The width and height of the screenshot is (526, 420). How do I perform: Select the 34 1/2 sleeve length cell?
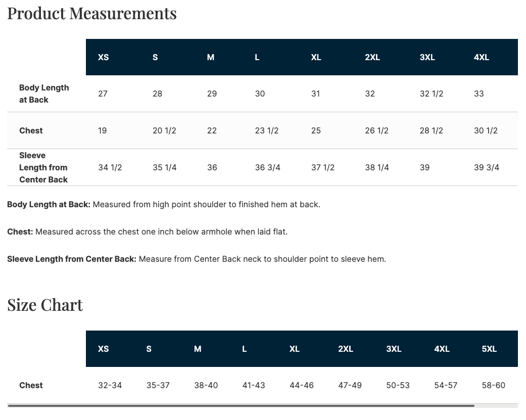point(110,167)
